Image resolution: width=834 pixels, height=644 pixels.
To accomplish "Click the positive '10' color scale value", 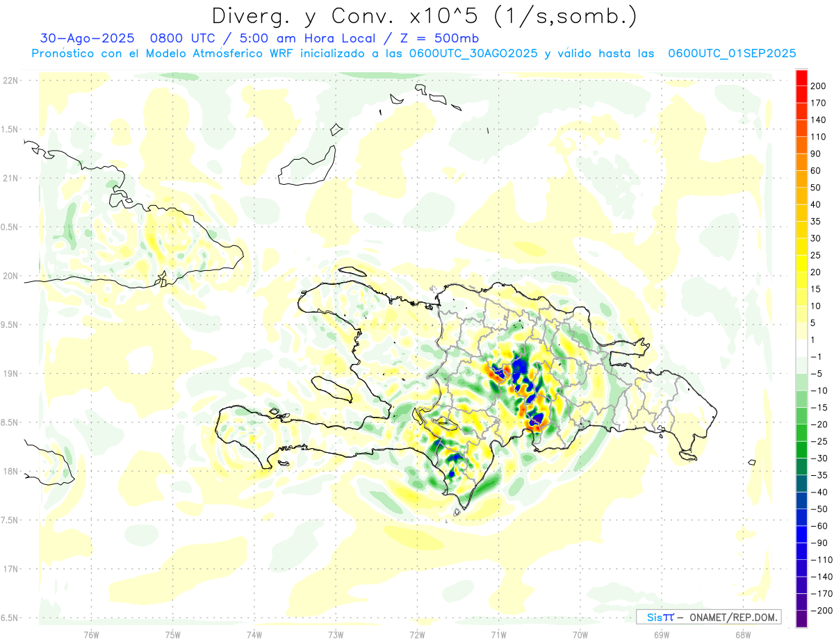I will [x=817, y=306].
